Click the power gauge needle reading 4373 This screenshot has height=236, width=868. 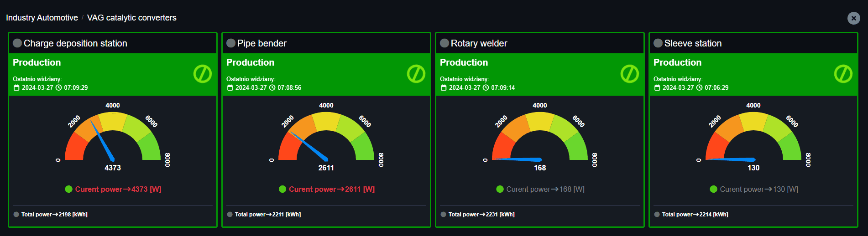click(103, 142)
